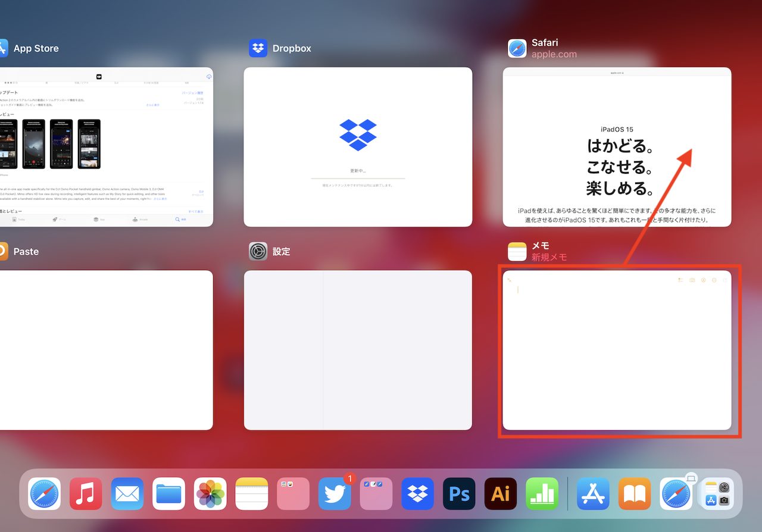Launch Illustrator from the dock
The image size is (762, 532).
tap(501, 494)
